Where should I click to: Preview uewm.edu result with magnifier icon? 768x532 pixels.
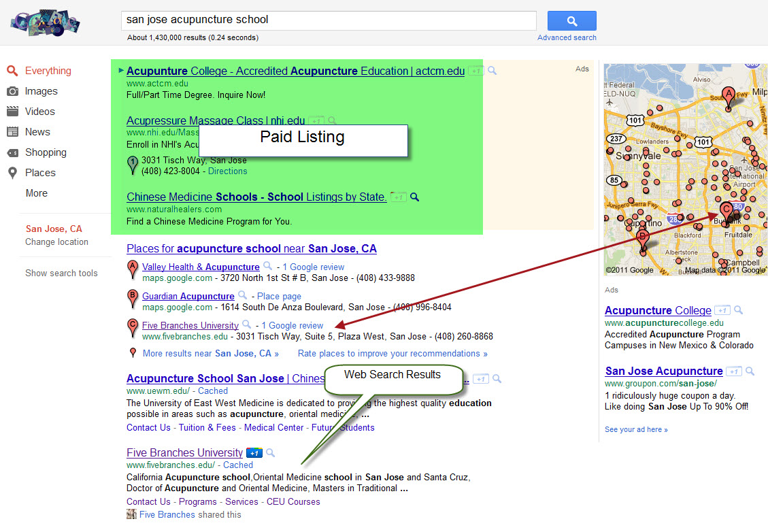pyautogui.click(x=497, y=379)
